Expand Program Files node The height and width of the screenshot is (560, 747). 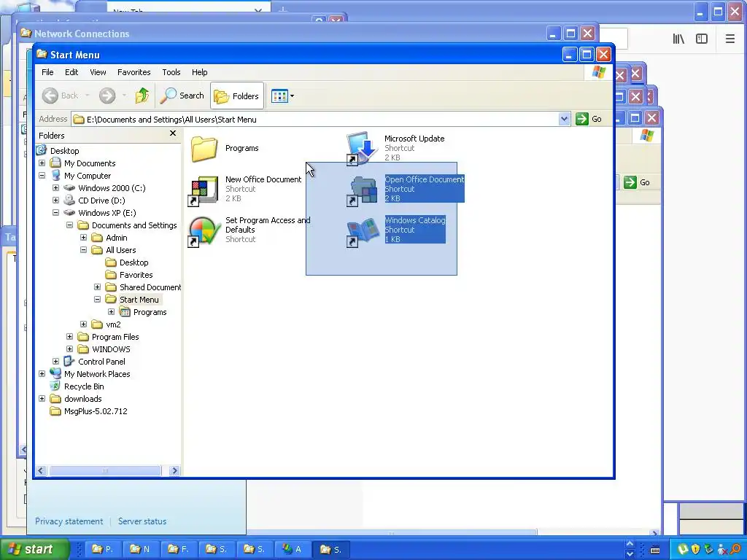click(69, 337)
